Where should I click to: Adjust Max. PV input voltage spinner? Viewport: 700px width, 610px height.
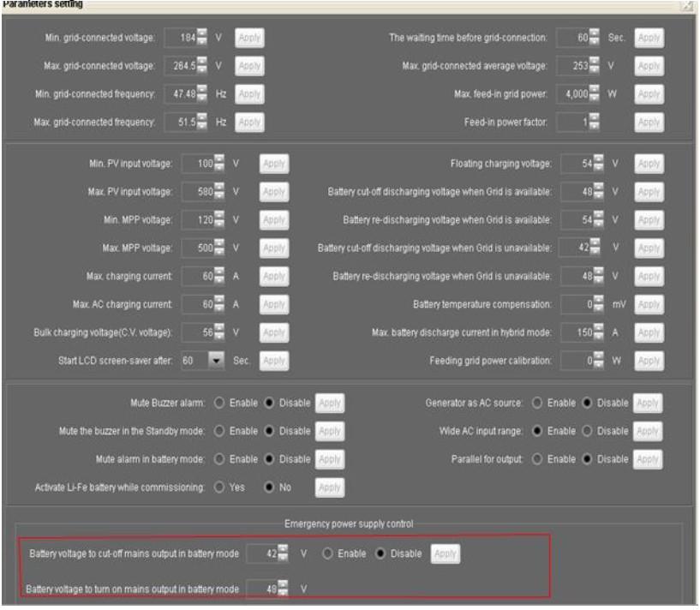pos(219,192)
